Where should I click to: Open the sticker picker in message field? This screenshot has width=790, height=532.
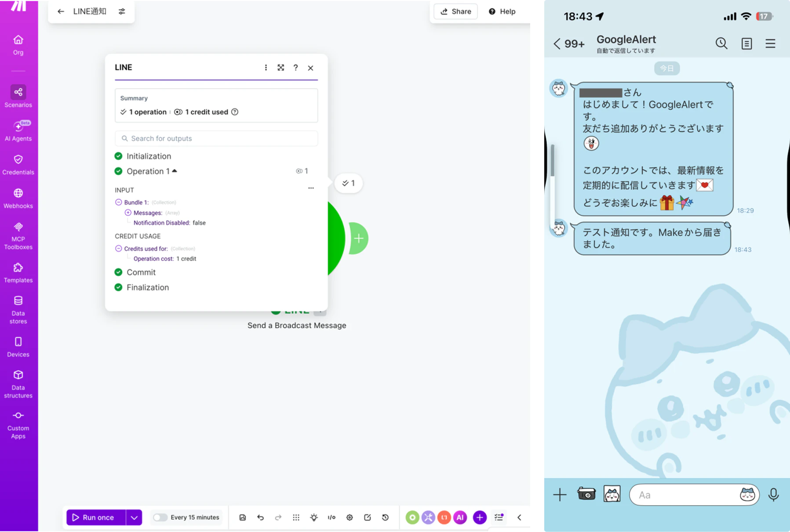747,495
